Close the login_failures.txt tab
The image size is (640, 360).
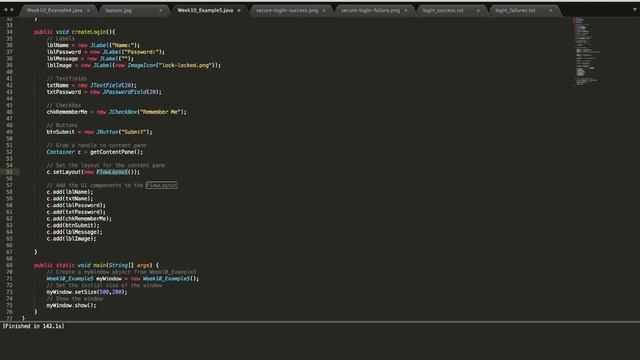551,11
